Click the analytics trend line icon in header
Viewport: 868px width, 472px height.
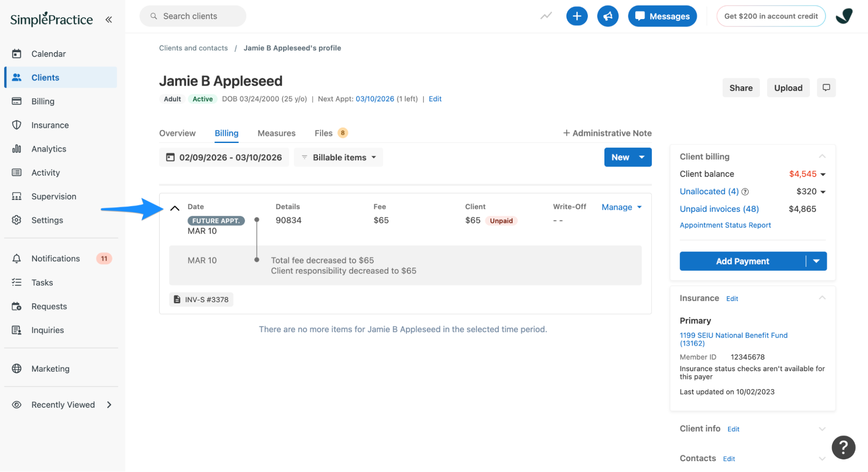[546, 16]
